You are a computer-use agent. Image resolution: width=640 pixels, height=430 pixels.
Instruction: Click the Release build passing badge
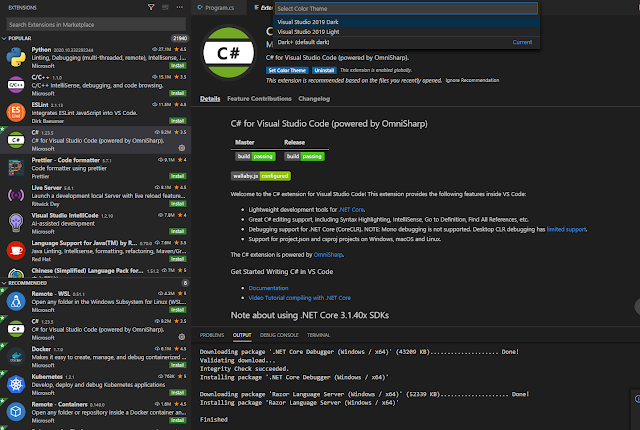pos(304,156)
